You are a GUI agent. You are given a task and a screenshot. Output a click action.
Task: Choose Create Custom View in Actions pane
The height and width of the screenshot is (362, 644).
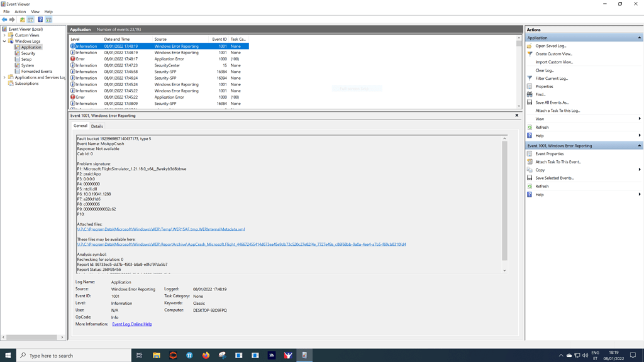pyautogui.click(x=553, y=54)
